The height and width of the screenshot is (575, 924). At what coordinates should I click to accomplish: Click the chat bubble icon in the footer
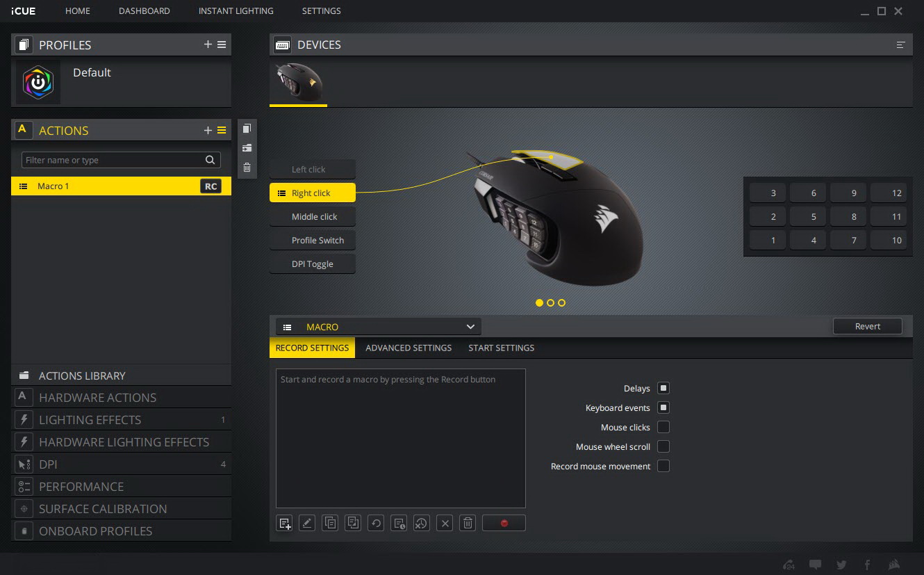pos(816,565)
